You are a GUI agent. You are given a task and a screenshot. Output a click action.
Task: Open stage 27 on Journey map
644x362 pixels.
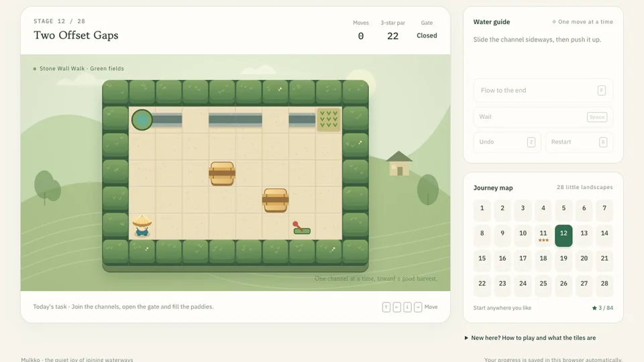click(x=584, y=286)
